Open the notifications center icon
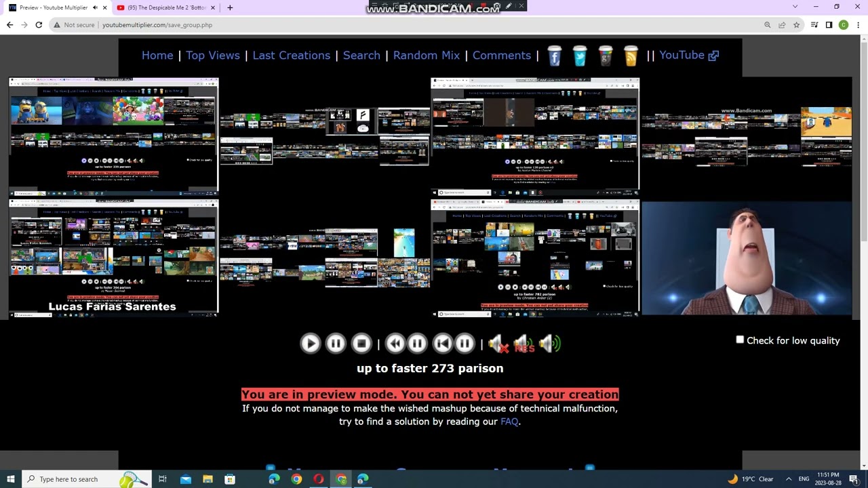 tap(854, 479)
